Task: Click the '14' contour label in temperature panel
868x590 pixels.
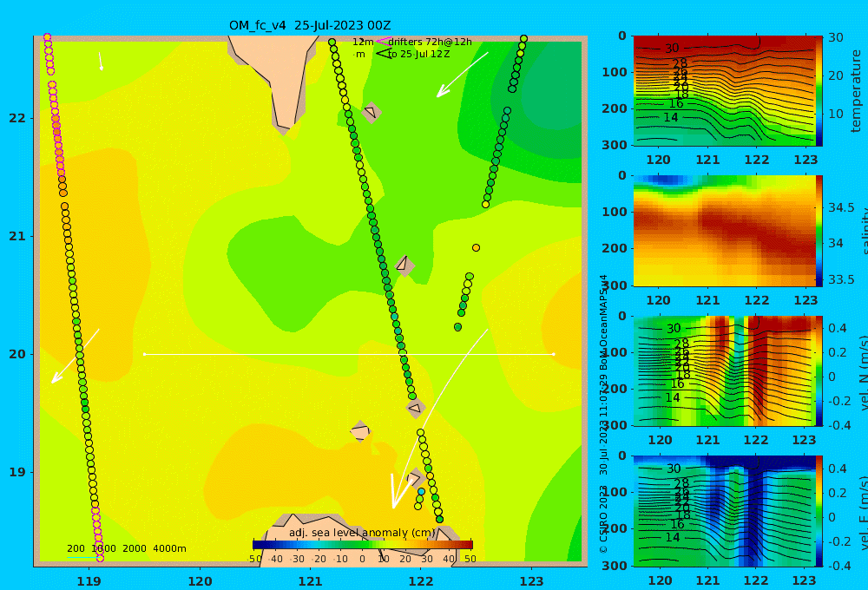Action: (670, 117)
